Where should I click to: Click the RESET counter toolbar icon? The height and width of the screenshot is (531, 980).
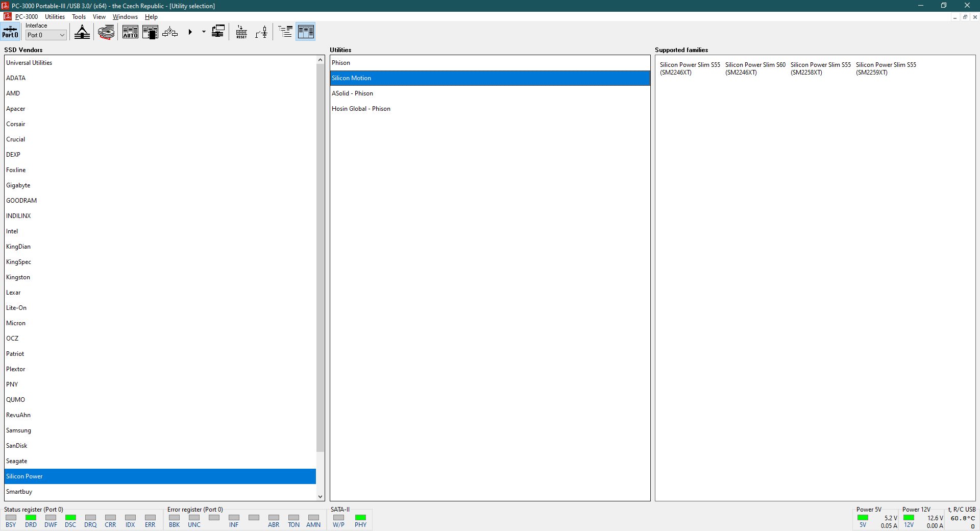pos(241,32)
